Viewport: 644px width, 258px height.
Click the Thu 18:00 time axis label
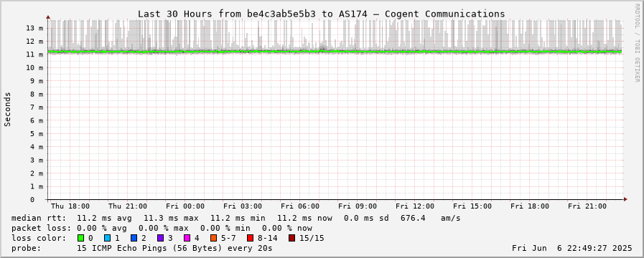(70, 206)
